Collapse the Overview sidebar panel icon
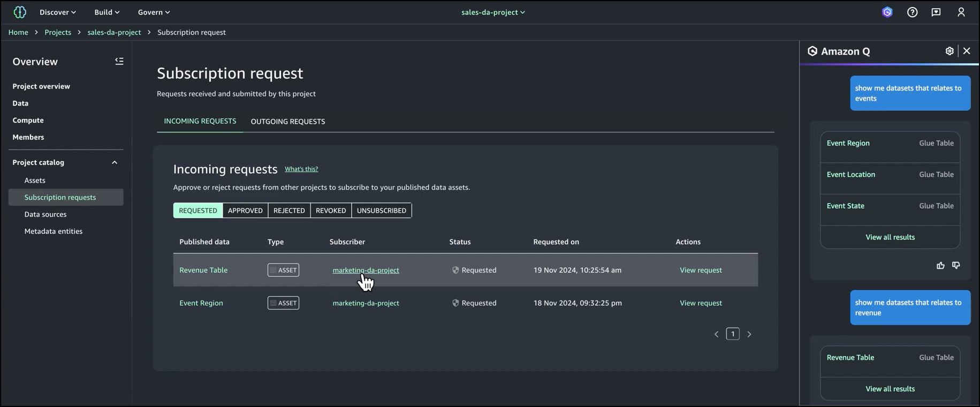Screen dimensions: 980x407 pyautogui.click(x=119, y=62)
